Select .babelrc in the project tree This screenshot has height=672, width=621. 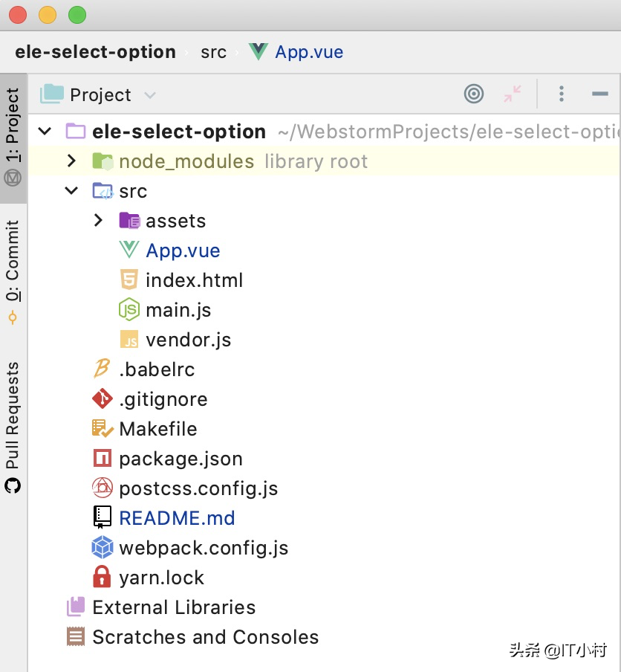coord(157,369)
